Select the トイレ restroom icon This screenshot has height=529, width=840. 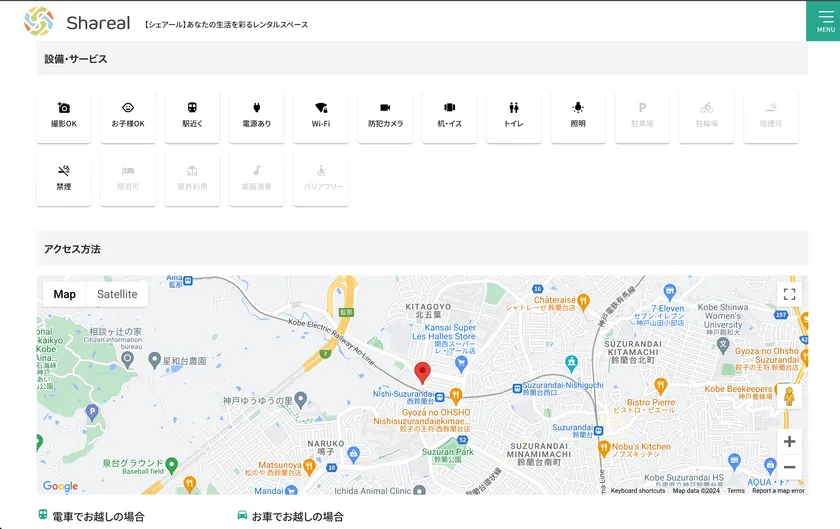[513, 116]
